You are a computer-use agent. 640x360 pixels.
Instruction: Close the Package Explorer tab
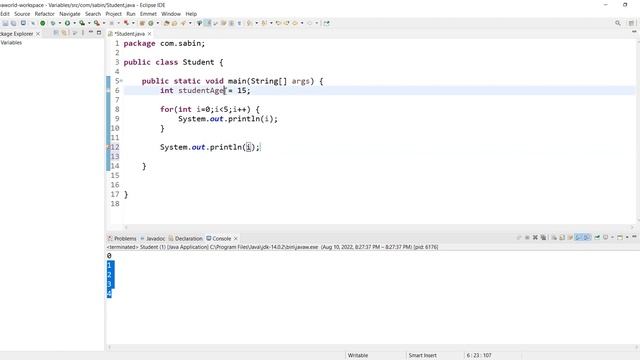point(38,33)
